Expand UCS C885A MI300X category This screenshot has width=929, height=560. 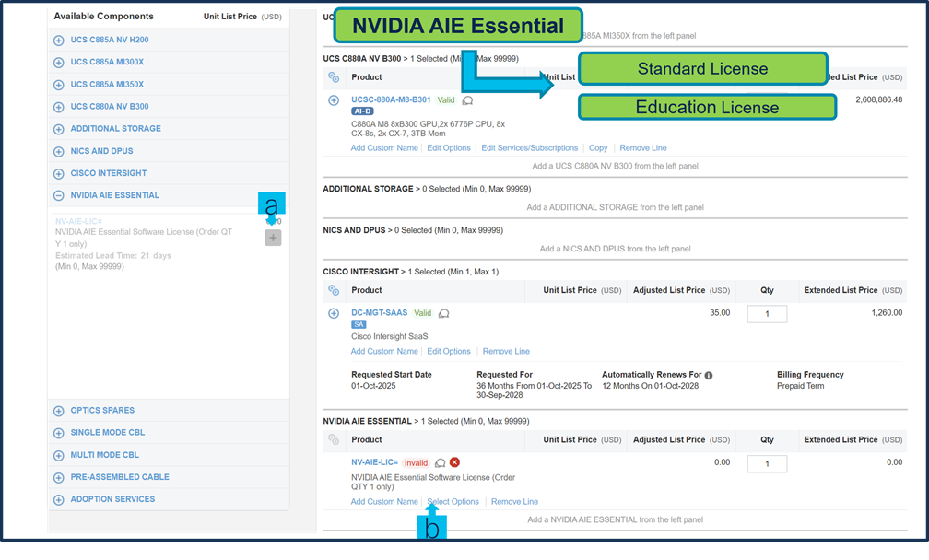point(59,62)
